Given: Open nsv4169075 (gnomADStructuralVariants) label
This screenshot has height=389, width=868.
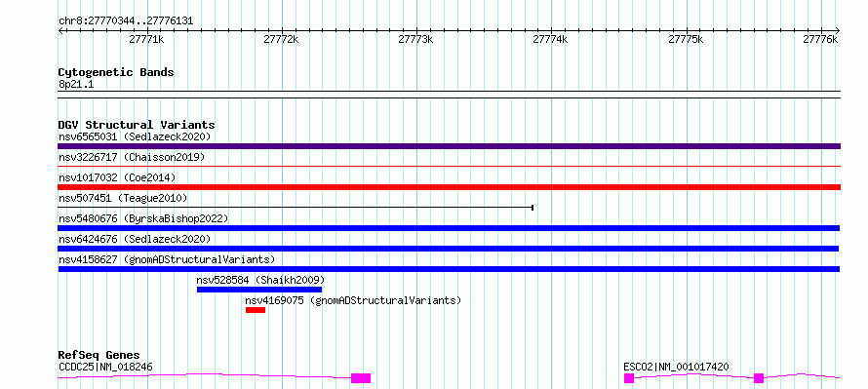Looking at the screenshot, I should tap(353, 300).
